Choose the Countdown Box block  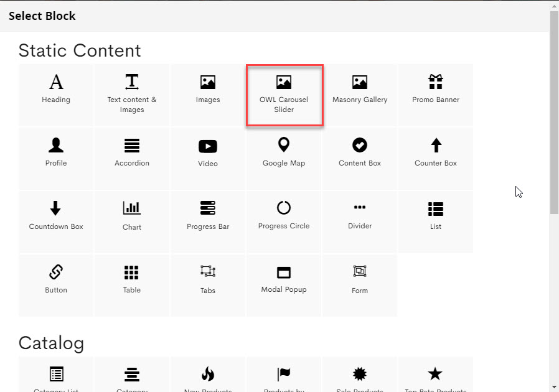(x=56, y=222)
